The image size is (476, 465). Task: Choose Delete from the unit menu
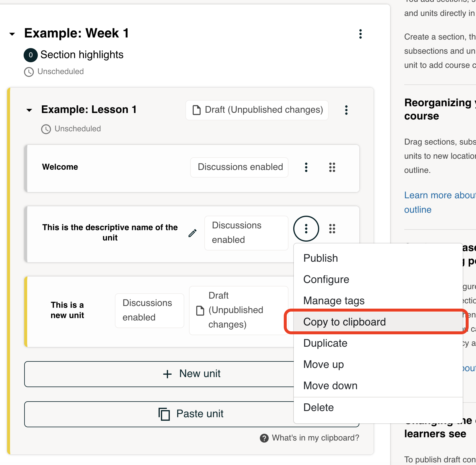318,407
